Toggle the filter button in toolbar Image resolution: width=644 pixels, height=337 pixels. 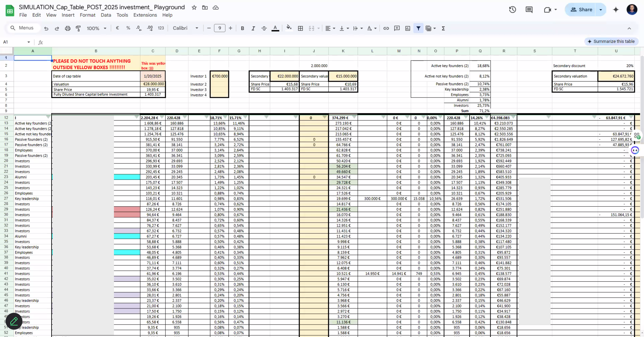[x=418, y=29]
